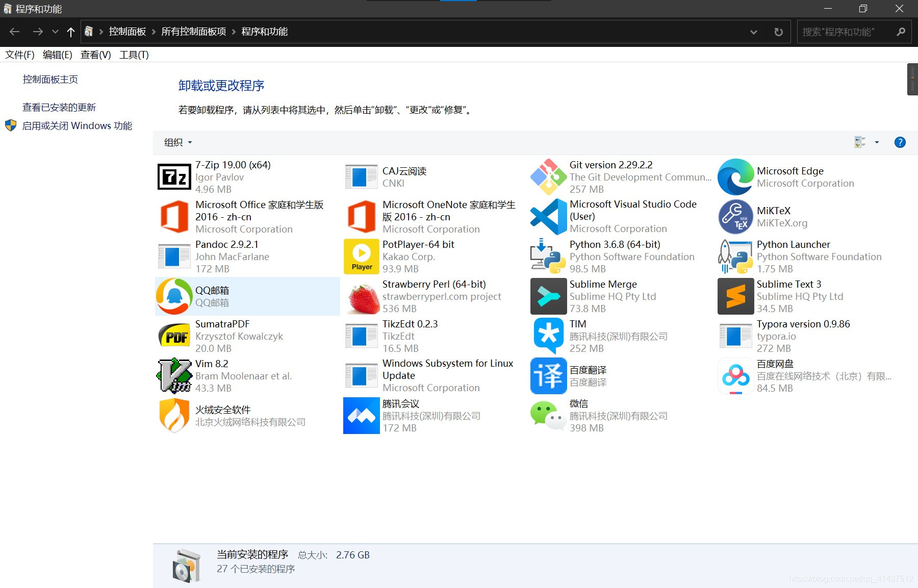Select the TIM asterisk icon
Screen dimensions: 918x588
(548, 336)
